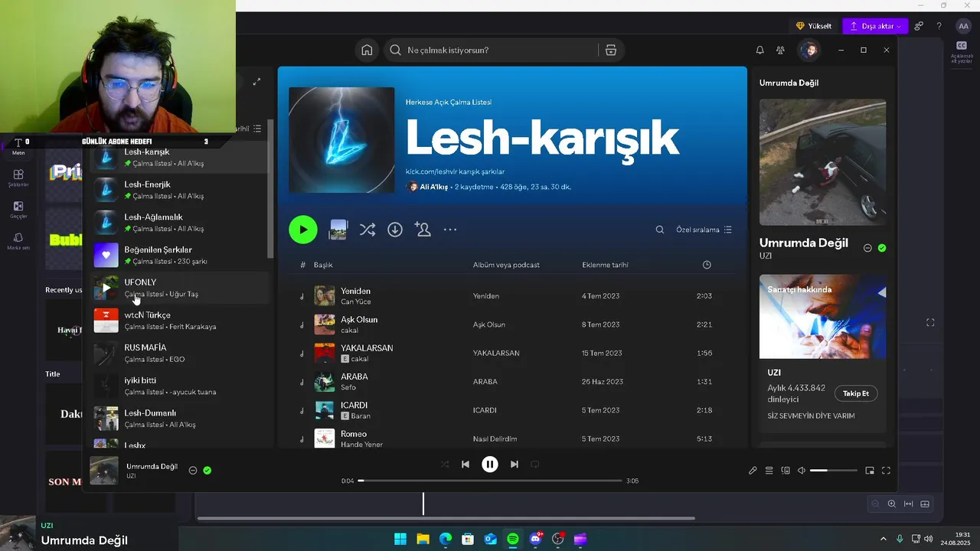This screenshot has width=980, height=551.
Task: Select the ICARDI track by Baran
Action: [x=511, y=410]
